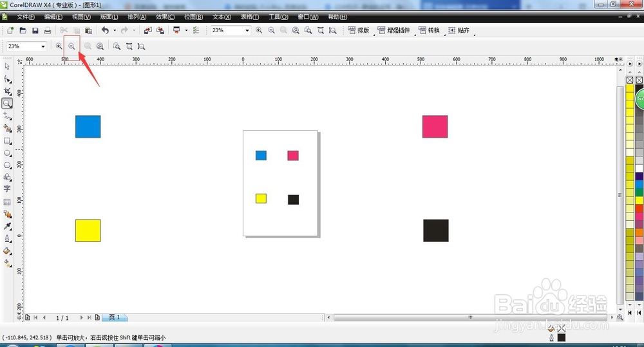Open the 效果(C) menu
Viewport: 644px width, 347px height.
165,17
